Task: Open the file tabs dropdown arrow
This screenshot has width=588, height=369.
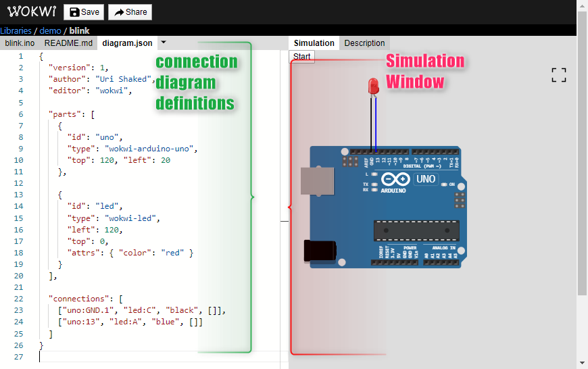Action: click(164, 43)
